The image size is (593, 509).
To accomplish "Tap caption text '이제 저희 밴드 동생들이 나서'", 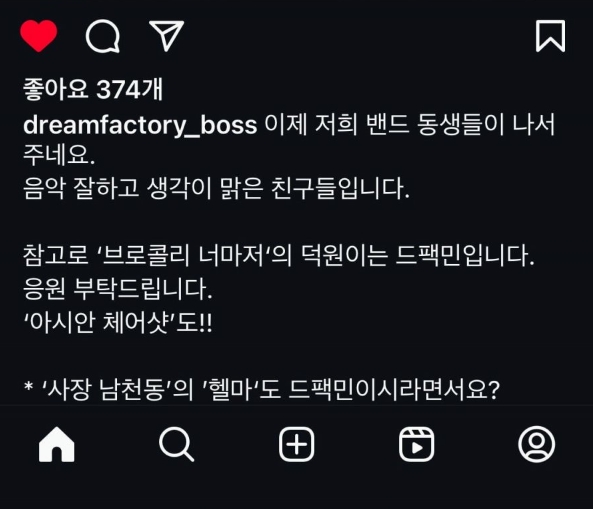I will pyautogui.click(x=410, y=124).
